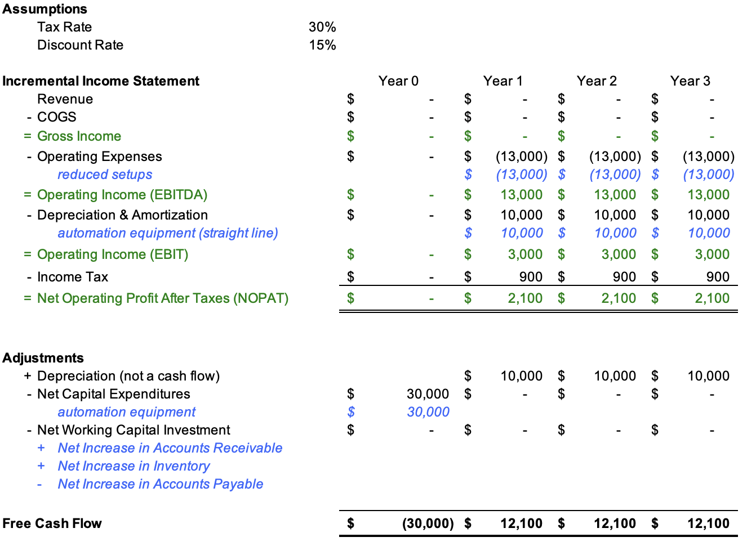Screen dimensions: 756x546
Task: Select the Year 1 column header
Action: point(503,80)
